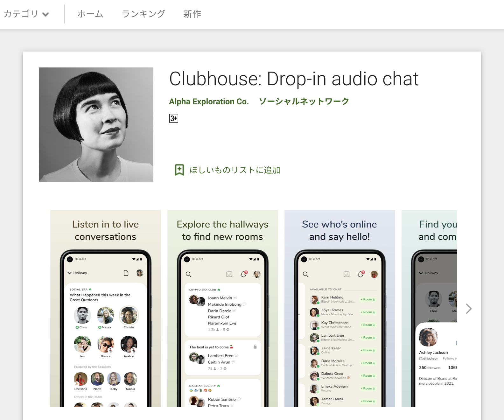
Task: Click notification bell in See who's online screenshot
Action: [x=360, y=274]
